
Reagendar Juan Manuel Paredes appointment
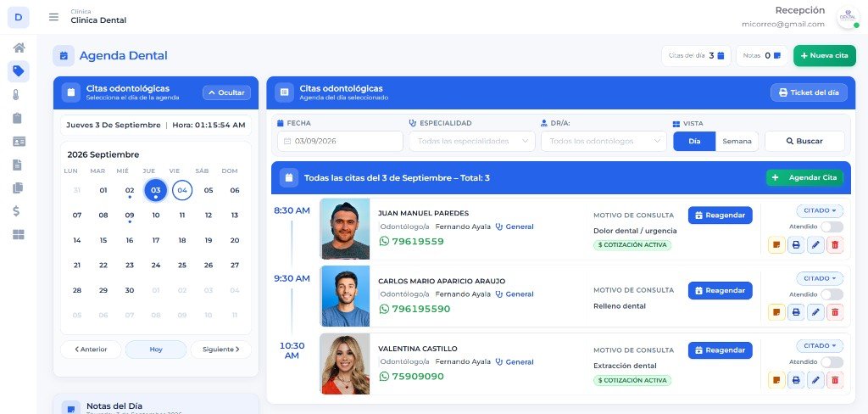(x=721, y=215)
